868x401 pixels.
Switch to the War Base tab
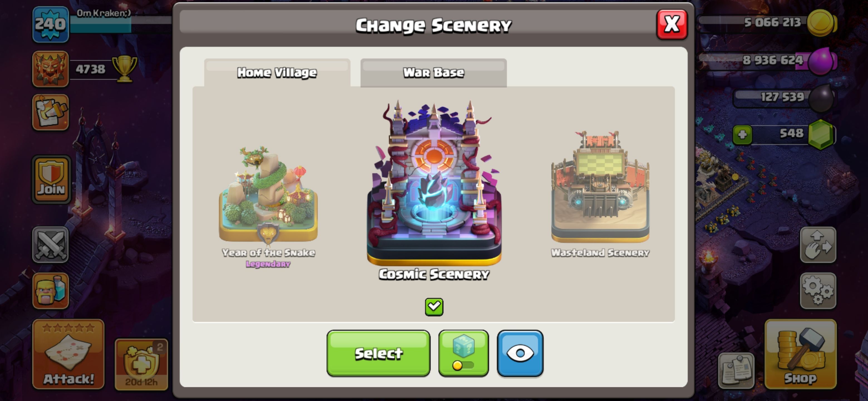(433, 73)
